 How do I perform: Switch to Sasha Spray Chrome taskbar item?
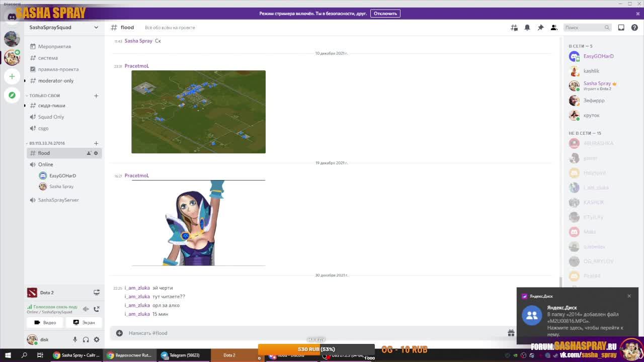(x=76, y=355)
